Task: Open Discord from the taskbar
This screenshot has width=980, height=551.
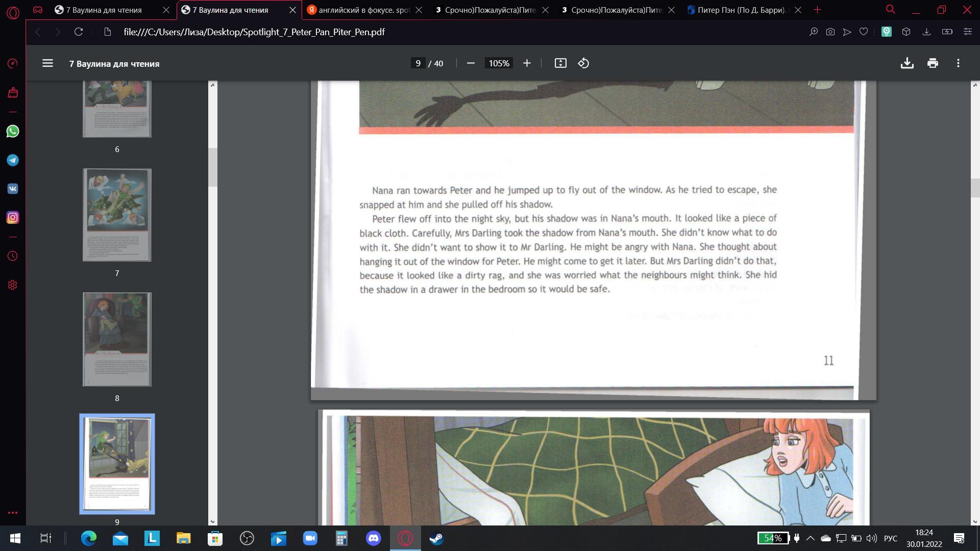Action: pyautogui.click(x=374, y=538)
